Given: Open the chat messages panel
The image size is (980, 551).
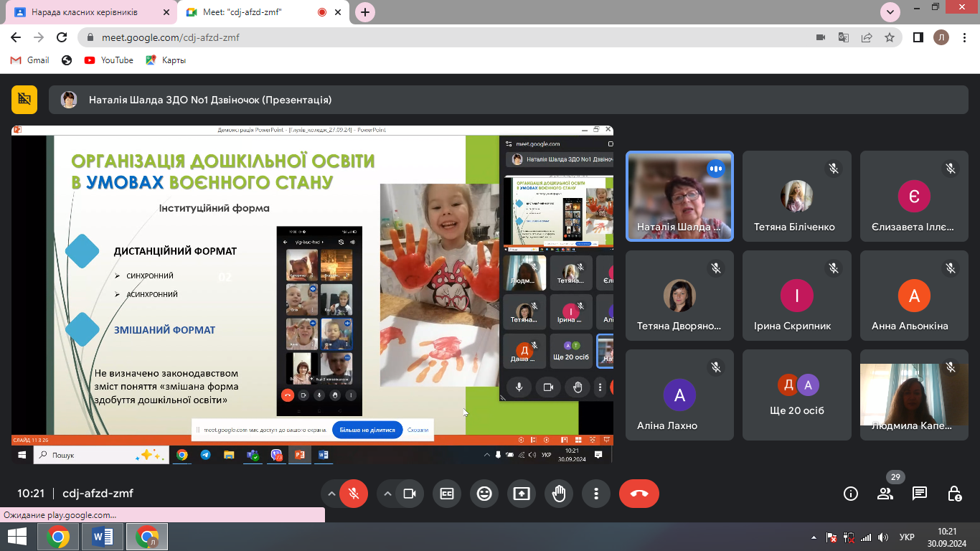Looking at the screenshot, I should 919,494.
